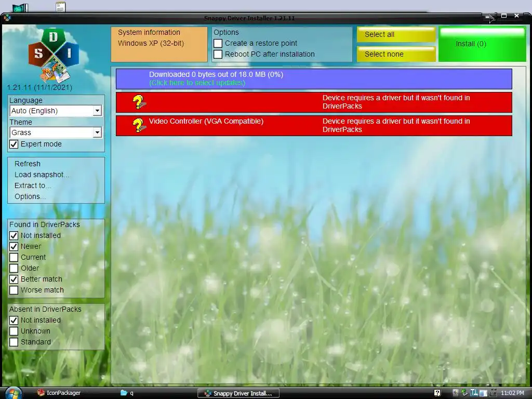Viewport: 532px width, 399px height.
Task: Check the Unknown filter
Action: pyautogui.click(x=14, y=331)
